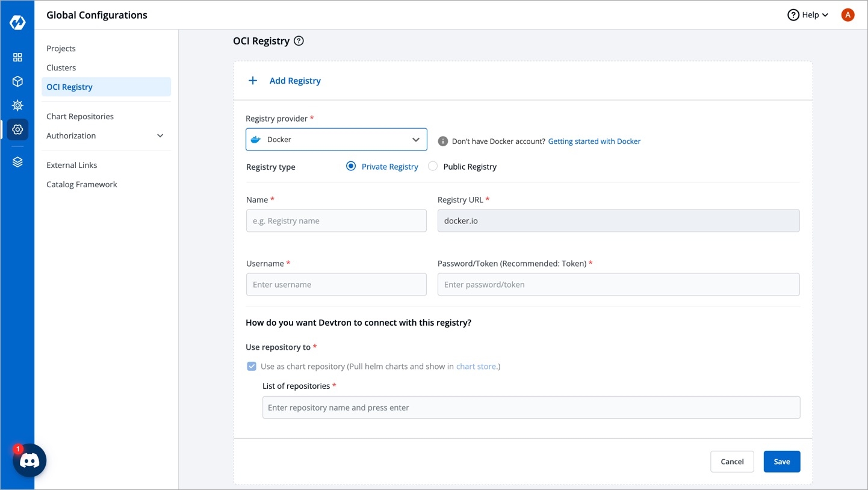Image resolution: width=868 pixels, height=490 pixels.
Task: Click the OCI Registry help question icon
Action: pyautogui.click(x=299, y=41)
